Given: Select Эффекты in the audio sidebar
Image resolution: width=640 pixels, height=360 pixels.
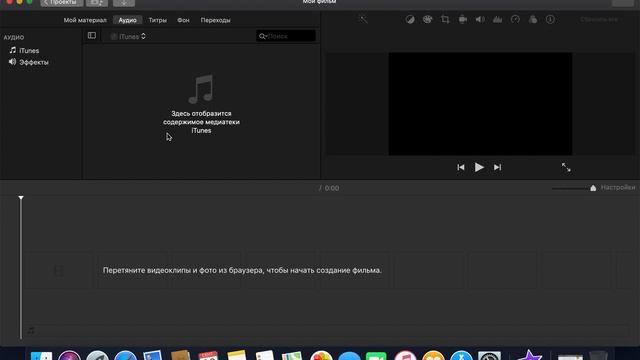Looking at the screenshot, I should click(29, 62).
